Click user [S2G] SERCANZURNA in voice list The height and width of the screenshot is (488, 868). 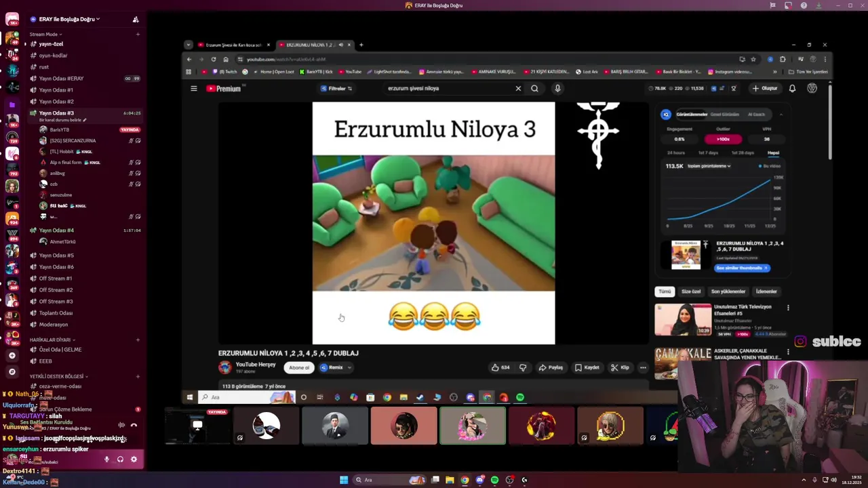pos(72,140)
